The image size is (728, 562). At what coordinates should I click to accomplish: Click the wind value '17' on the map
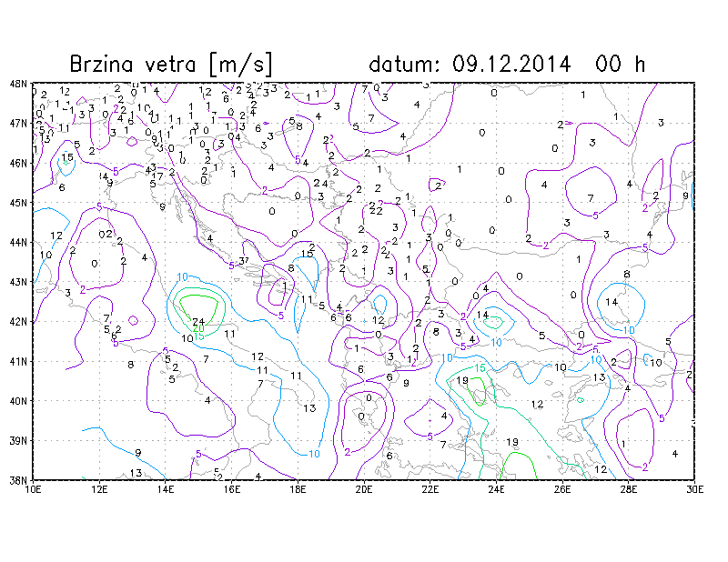point(158,176)
